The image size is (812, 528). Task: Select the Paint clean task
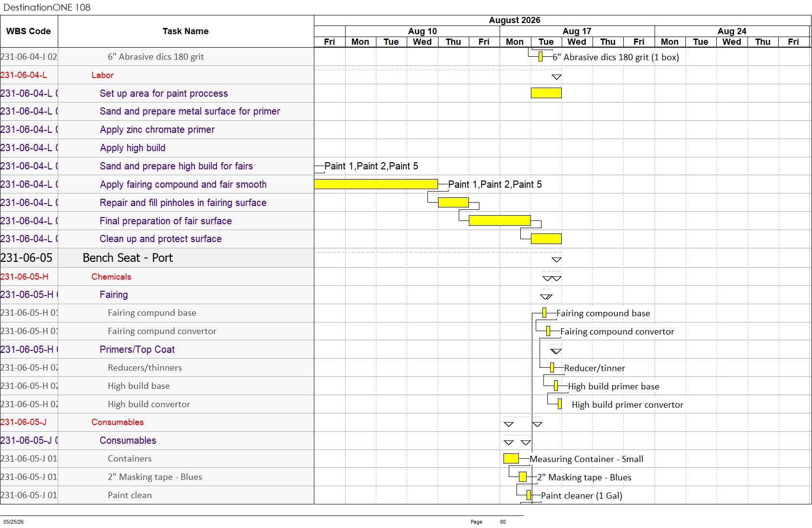point(130,495)
